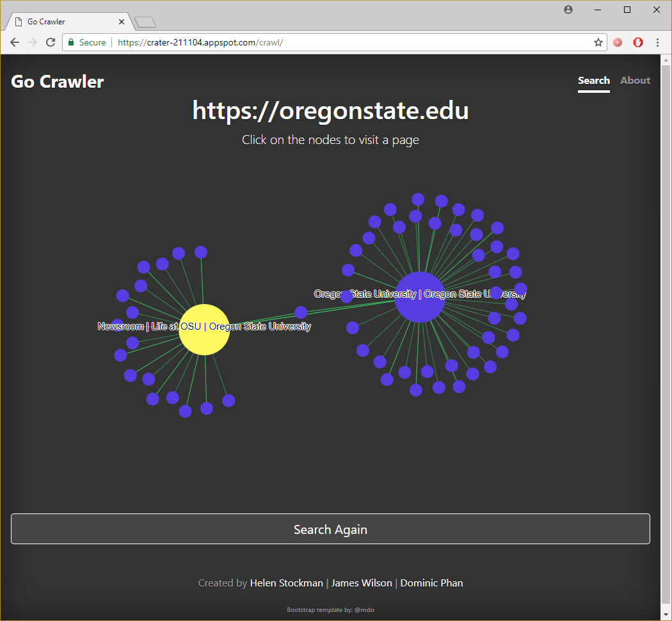This screenshot has width=672, height=621.
Task: Click the address bar URL field
Action: coord(334,42)
